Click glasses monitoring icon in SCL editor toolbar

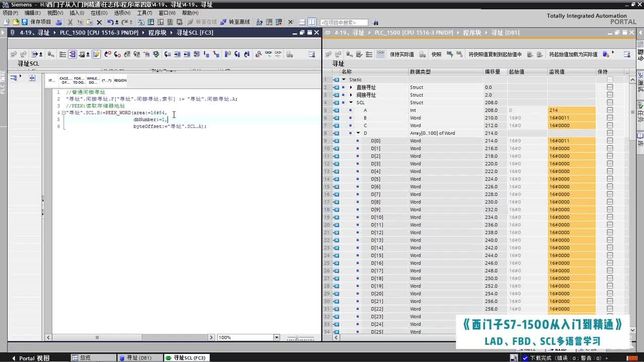tap(269, 54)
